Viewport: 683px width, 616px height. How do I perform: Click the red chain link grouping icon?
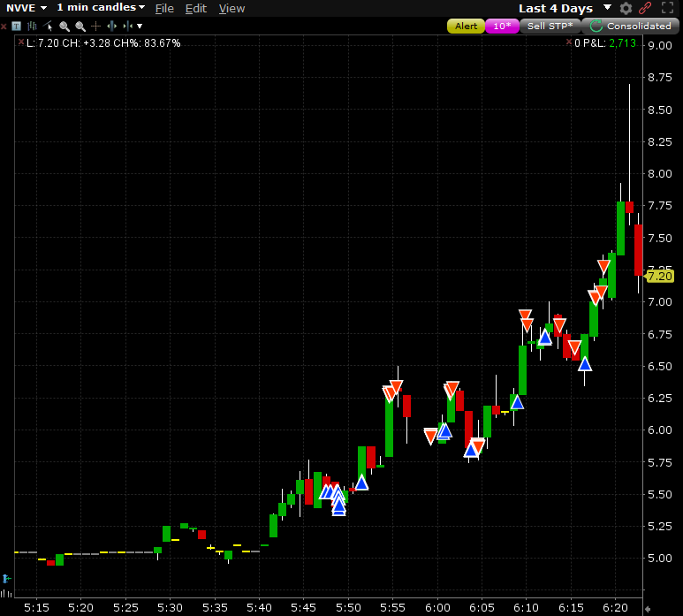645,8
